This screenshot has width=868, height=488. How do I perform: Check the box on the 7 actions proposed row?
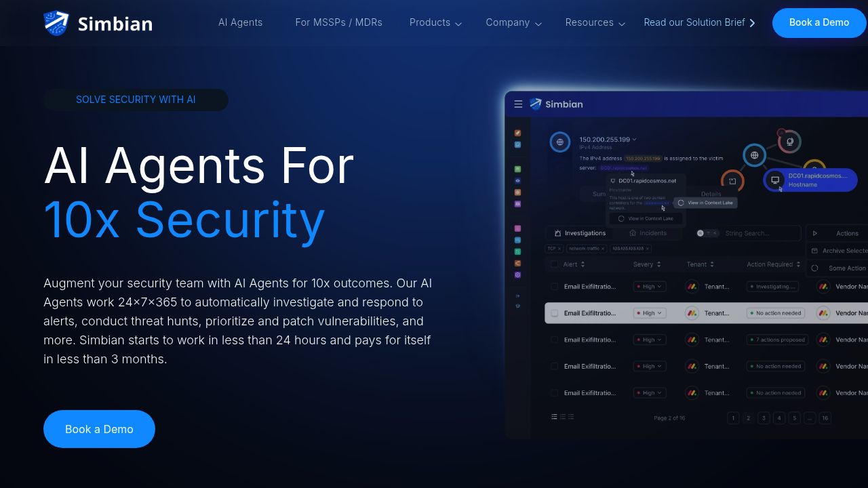pyautogui.click(x=554, y=340)
